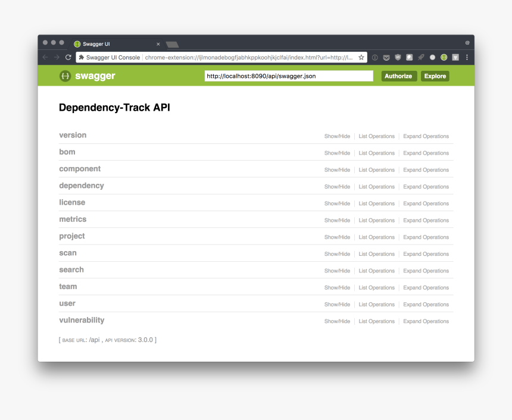Click the Swagger logo icon

coord(65,76)
